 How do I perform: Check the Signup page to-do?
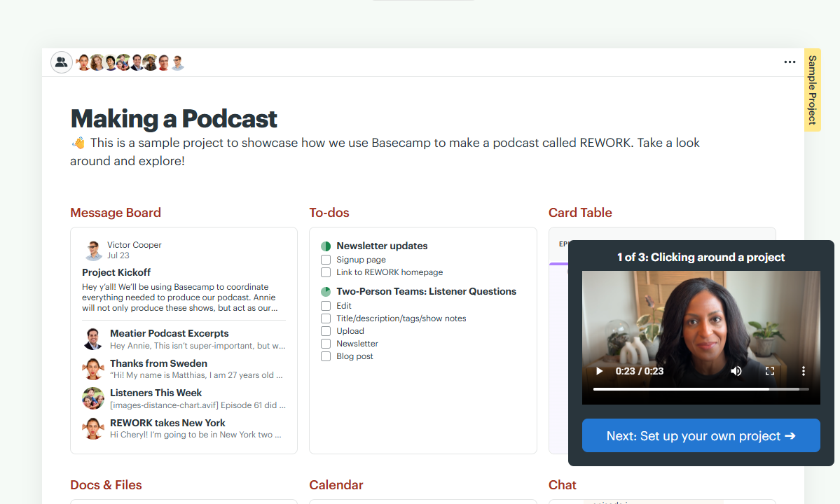326,260
